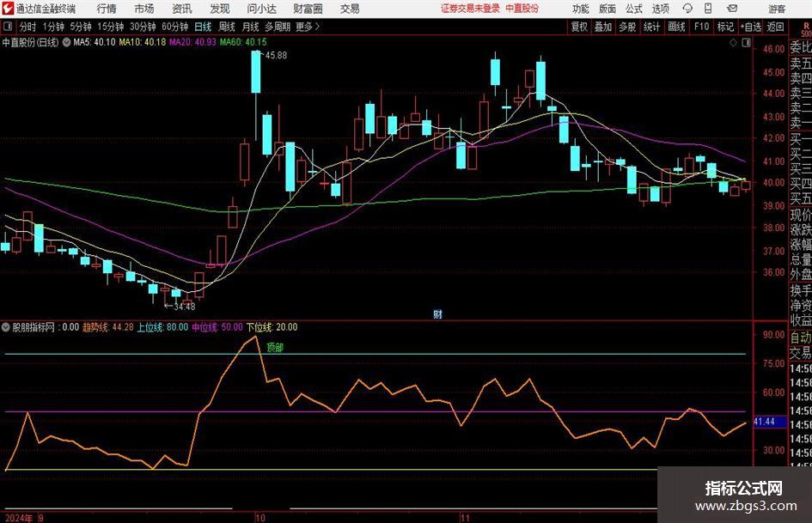Expand the 更多 period options
The width and height of the screenshot is (812, 523).
[x=308, y=27]
